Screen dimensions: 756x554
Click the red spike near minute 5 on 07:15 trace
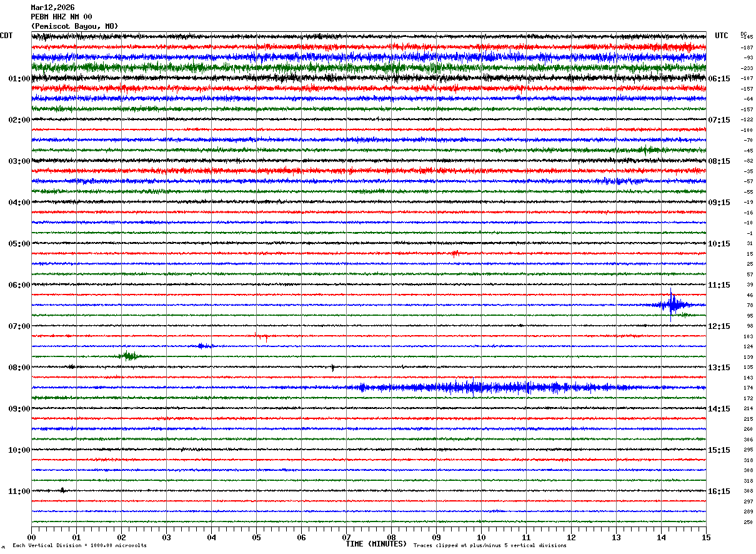(263, 337)
